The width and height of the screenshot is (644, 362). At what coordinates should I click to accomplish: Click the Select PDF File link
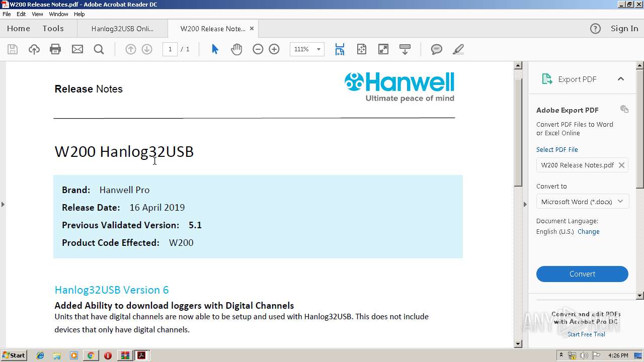(557, 149)
